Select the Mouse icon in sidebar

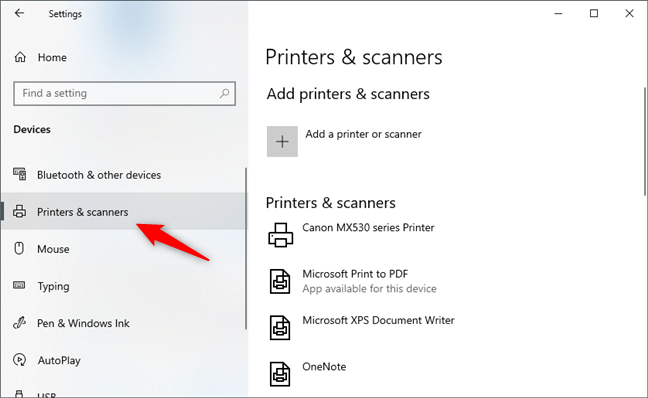pos(19,248)
